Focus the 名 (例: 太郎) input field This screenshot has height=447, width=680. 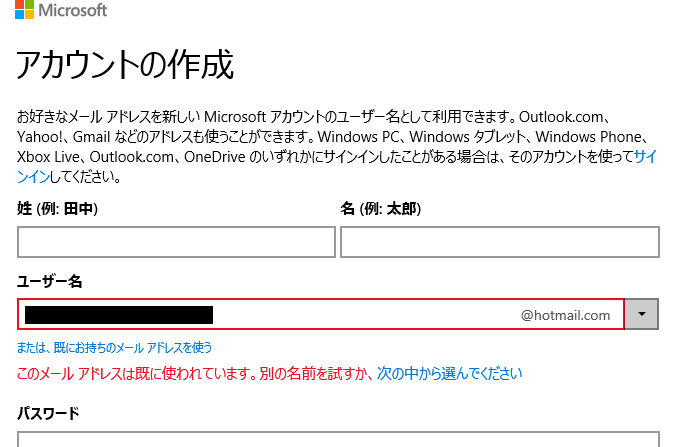tap(500, 242)
